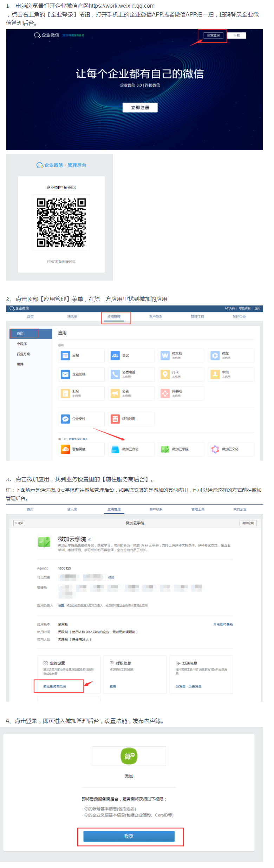Click the 退出 logout link
This screenshot has height=868, width=274.
[x=257, y=308]
